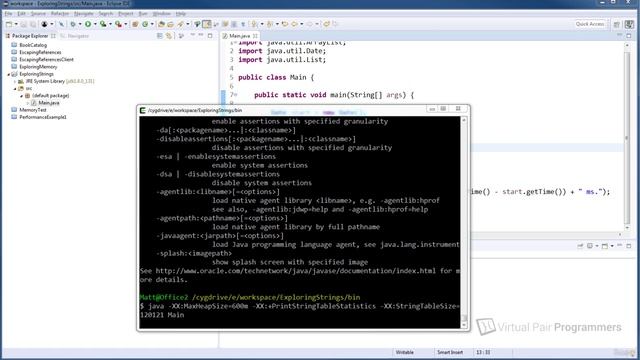Viewport: 640px width, 360px height.
Task: Open dropdown arrow next to Coverage icon
Action: pos(110,24)
